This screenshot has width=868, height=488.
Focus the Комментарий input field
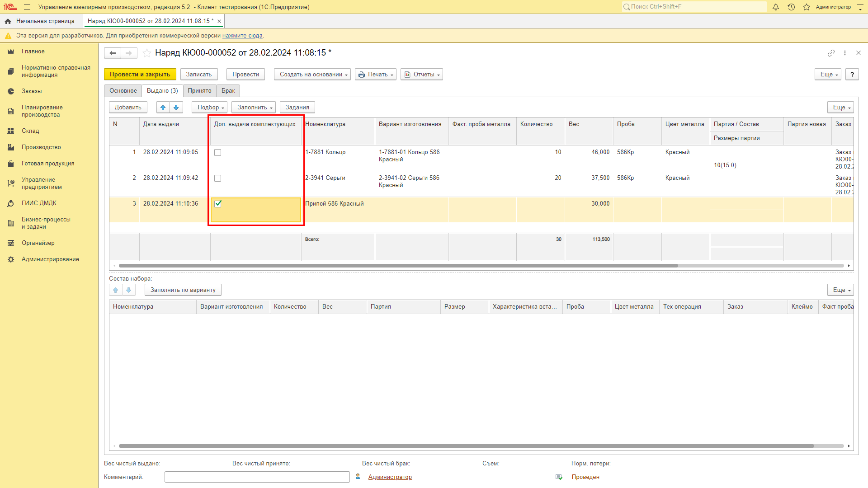point(257,477)
